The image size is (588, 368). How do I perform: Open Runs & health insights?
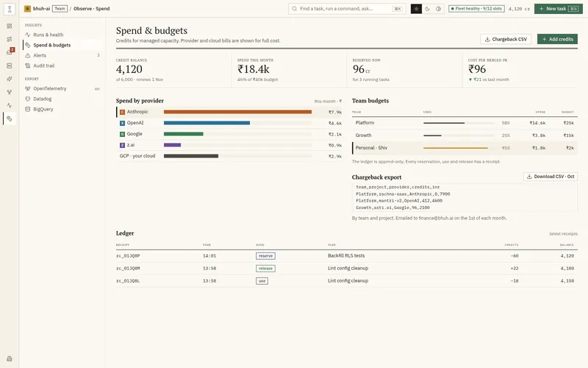[x=62, y=35]
